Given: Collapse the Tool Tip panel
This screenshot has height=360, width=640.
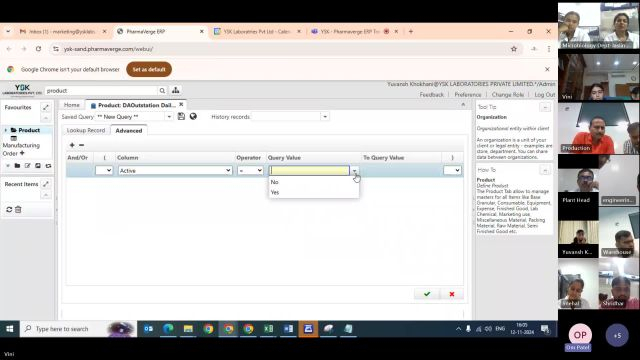Looking at the screenshot, I should point(545,107).
